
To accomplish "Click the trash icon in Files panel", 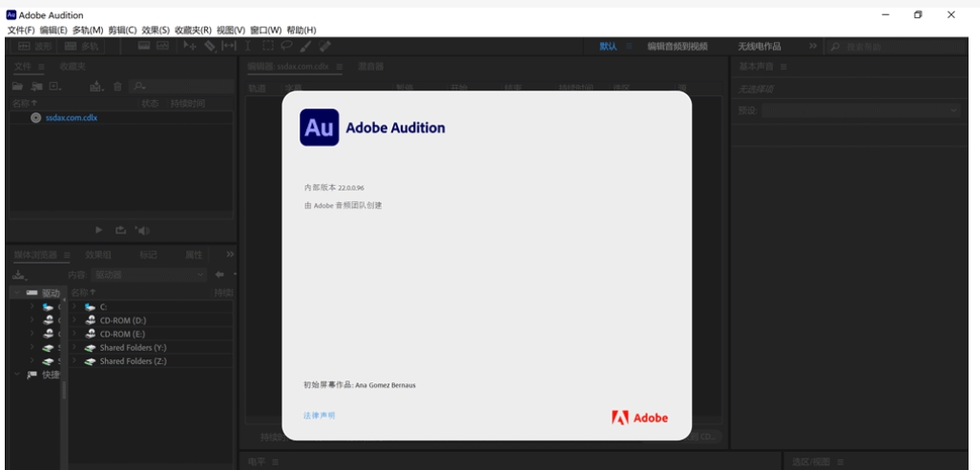I will [x=117, y=87].
